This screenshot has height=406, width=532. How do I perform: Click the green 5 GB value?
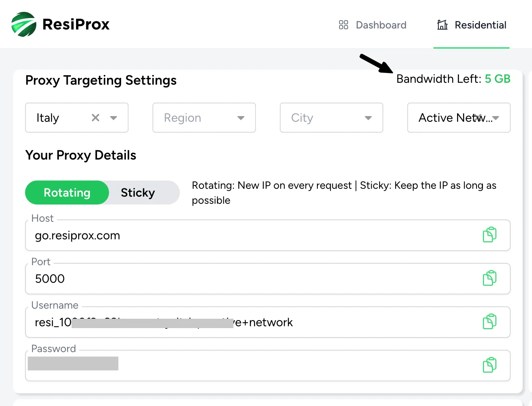click(498, 79)
